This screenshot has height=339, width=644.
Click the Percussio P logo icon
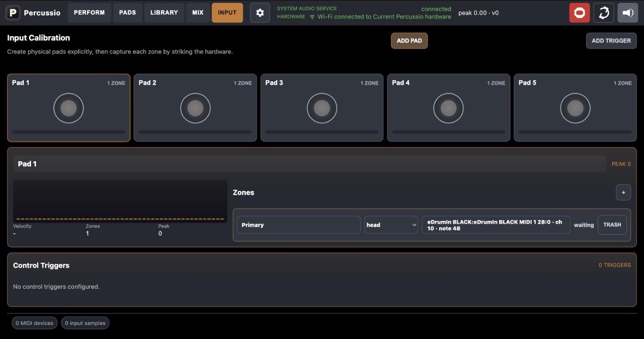13,13
